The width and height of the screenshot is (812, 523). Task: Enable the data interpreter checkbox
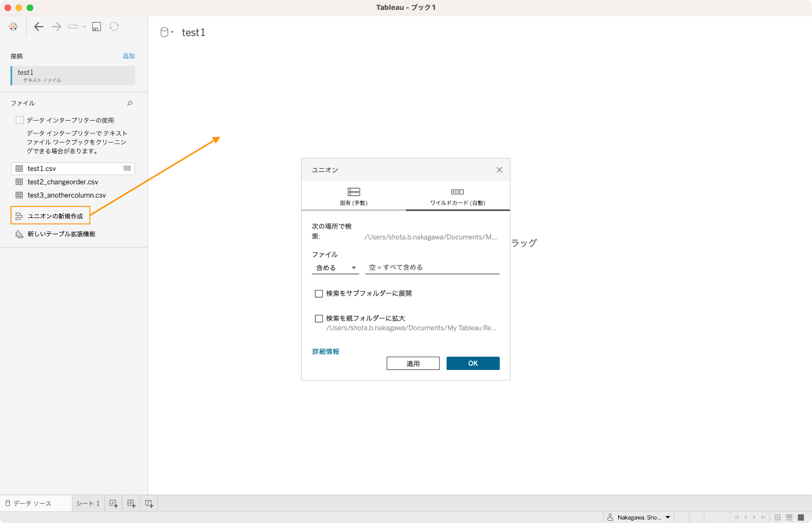(20, 120)
